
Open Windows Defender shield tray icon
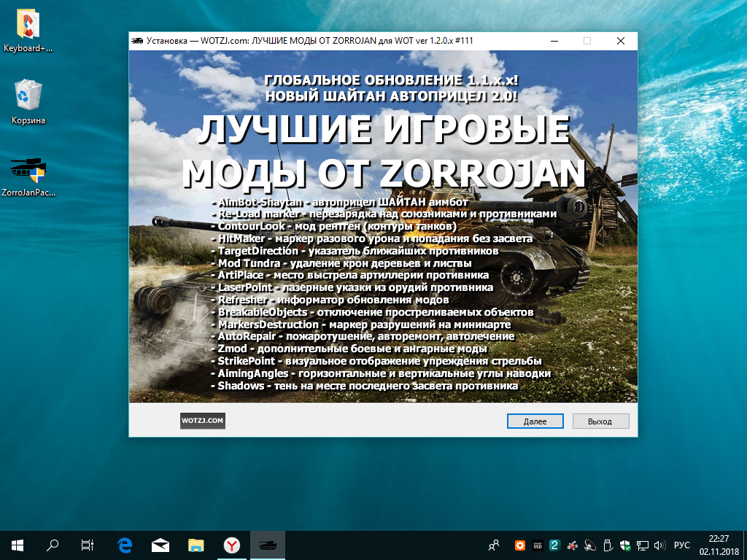click(624, 545)
